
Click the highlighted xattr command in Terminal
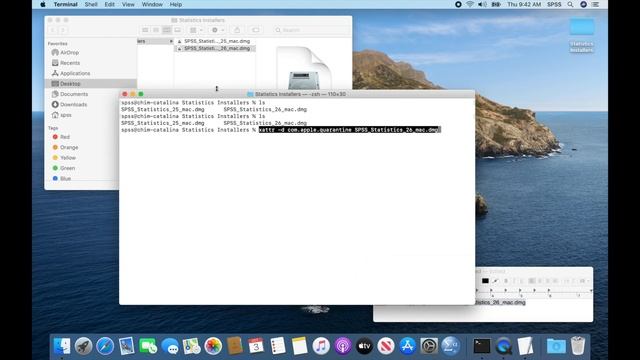tap(349, 130)
